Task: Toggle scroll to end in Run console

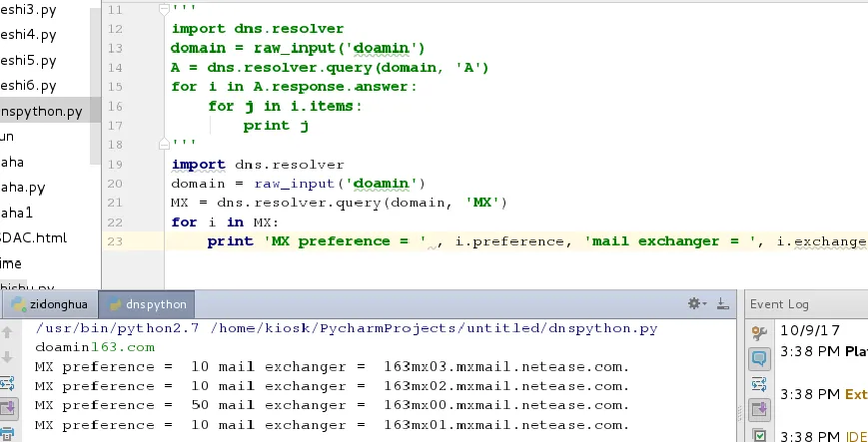Action: 7,409
